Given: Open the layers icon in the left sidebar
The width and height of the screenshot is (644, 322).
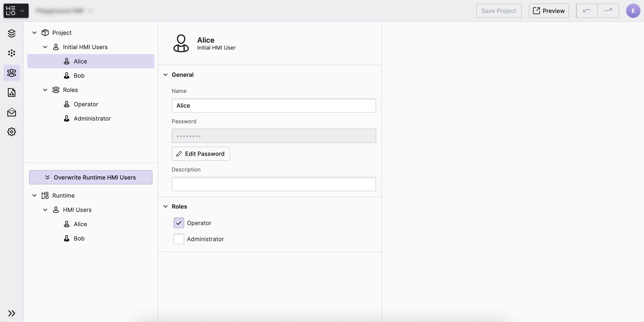Looking at the screenshot, I should coord(11,33).
